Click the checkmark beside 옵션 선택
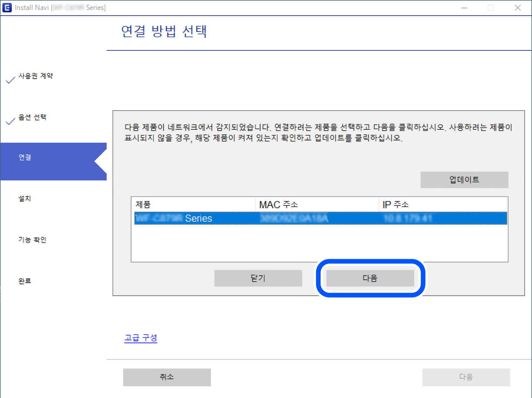This screenshot has height=398, width=532. (11, 121)
